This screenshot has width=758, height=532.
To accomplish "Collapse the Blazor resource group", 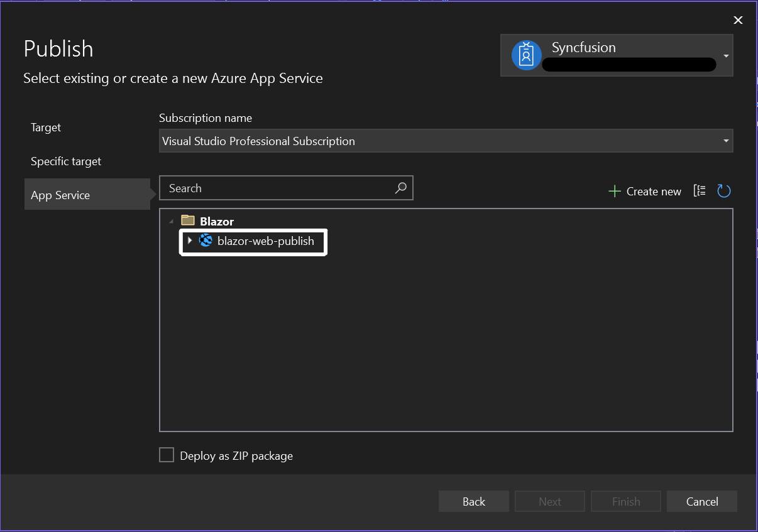I will [x=170, y=221].
